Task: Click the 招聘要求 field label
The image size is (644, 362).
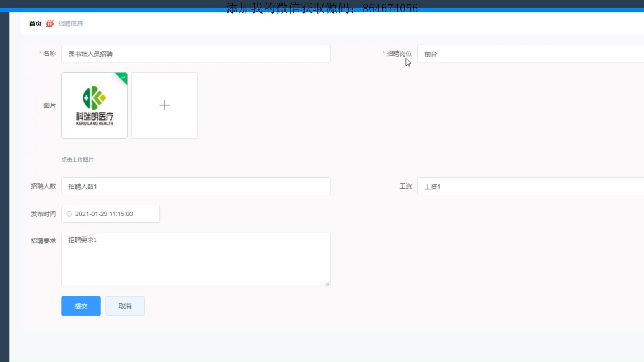Action: [x=43, y=241]
